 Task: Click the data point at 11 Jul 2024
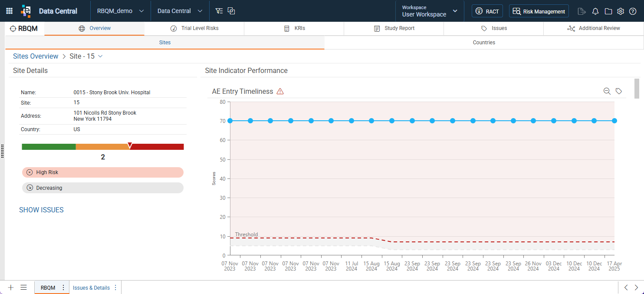352,121
